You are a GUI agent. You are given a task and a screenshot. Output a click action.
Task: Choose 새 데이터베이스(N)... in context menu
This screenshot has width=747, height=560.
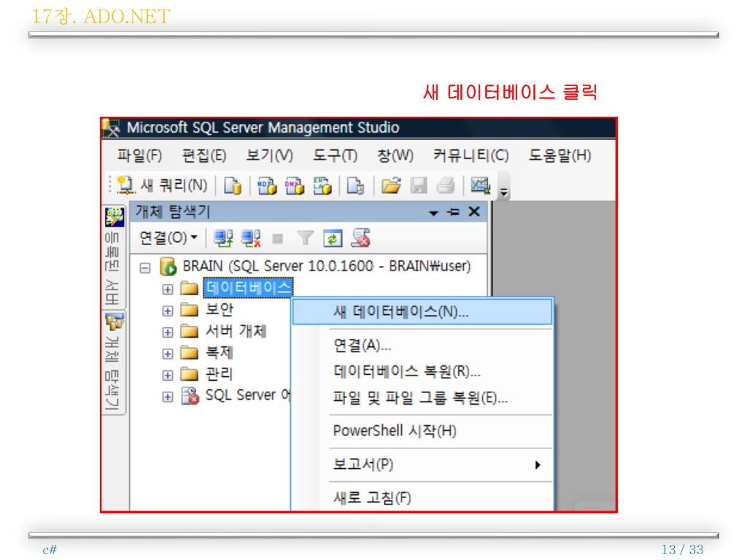pos(422,312)
